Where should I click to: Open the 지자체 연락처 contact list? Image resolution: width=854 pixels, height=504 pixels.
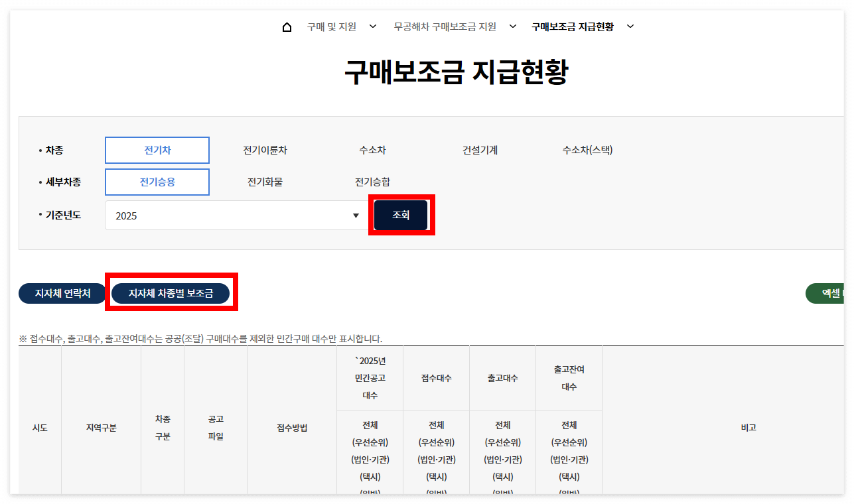coord(62,292)
